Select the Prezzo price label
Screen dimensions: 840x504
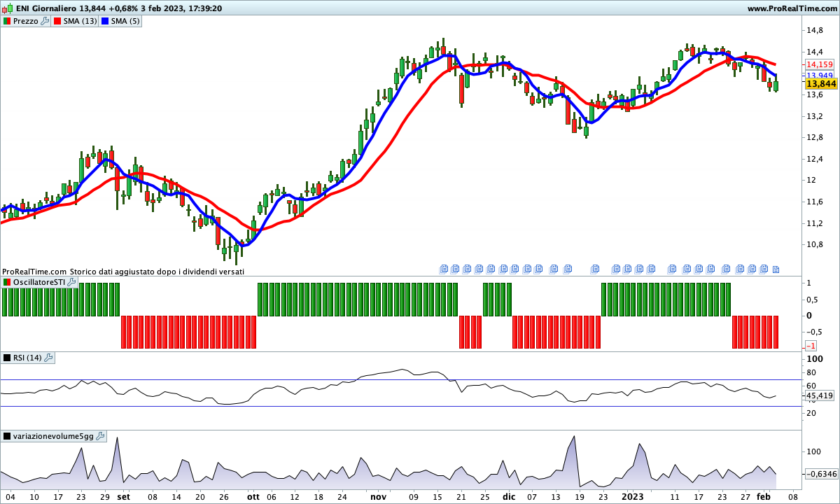[x=26, y=22]
